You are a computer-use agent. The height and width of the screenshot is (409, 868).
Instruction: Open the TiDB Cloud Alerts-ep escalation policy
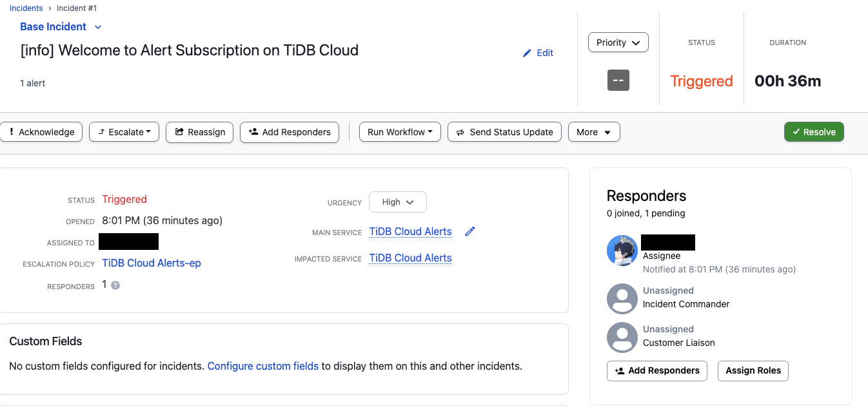tap(151, 263)
